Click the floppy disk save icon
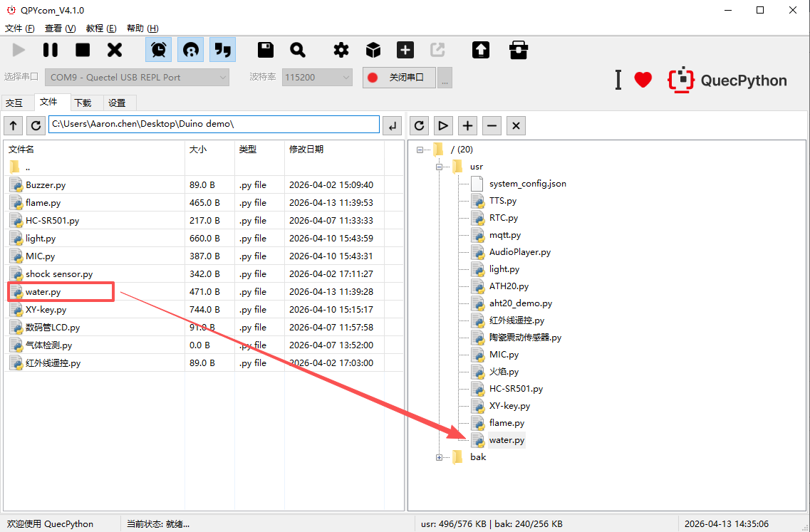Image resolution: width=810 pixels, height=532 pixels. [x=266, y=50]
